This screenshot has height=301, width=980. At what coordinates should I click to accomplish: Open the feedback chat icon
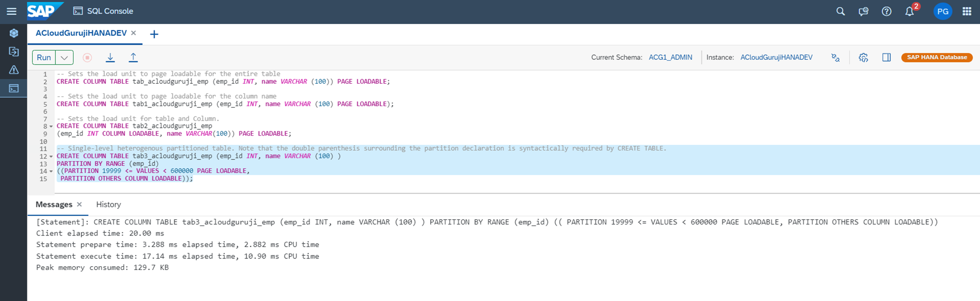pos(863,11)
